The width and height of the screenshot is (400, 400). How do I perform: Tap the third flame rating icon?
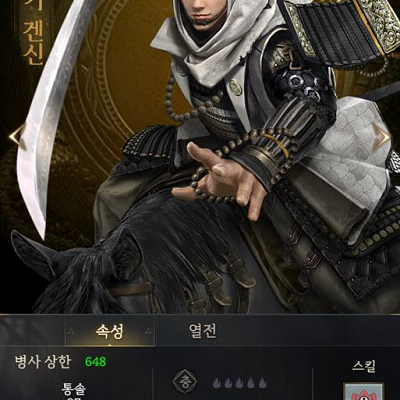tap(240, 383)
